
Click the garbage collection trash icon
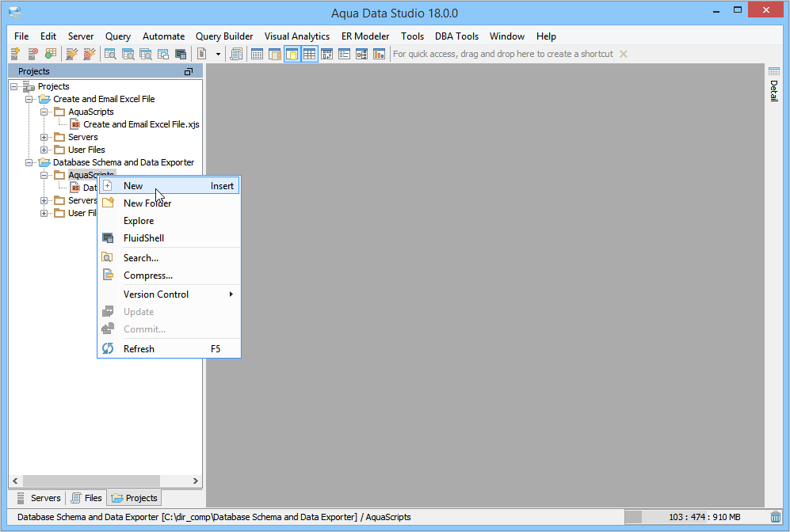coord(776,517)
